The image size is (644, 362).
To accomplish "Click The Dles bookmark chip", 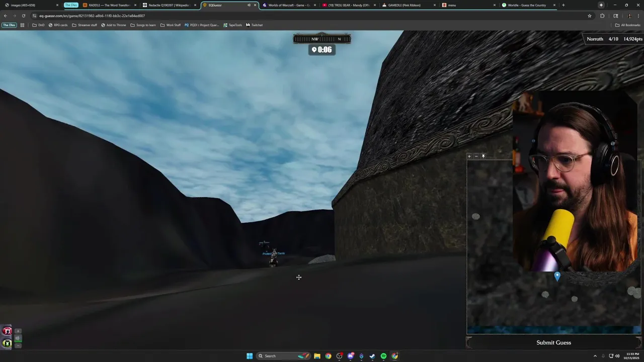I will pos(9,25).
